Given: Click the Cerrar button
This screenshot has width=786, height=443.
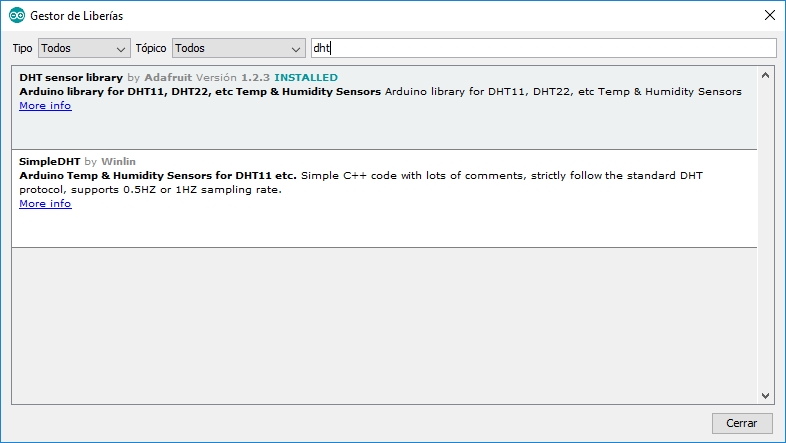Looking at the screenshot, I should [742, 423].
